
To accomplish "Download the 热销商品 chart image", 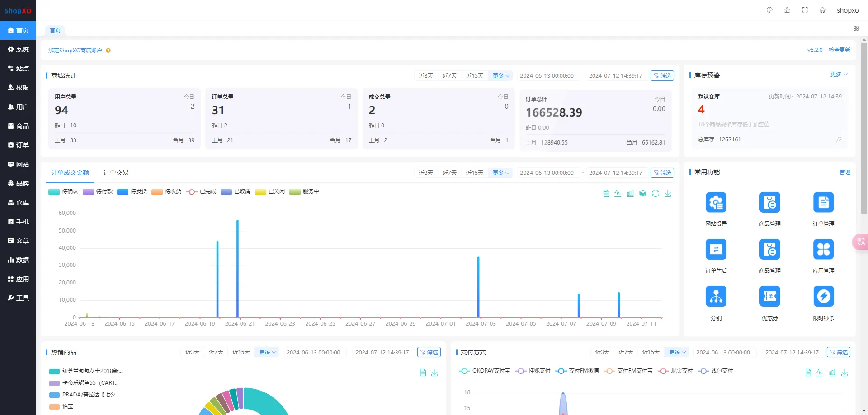I will coord(434,373).
